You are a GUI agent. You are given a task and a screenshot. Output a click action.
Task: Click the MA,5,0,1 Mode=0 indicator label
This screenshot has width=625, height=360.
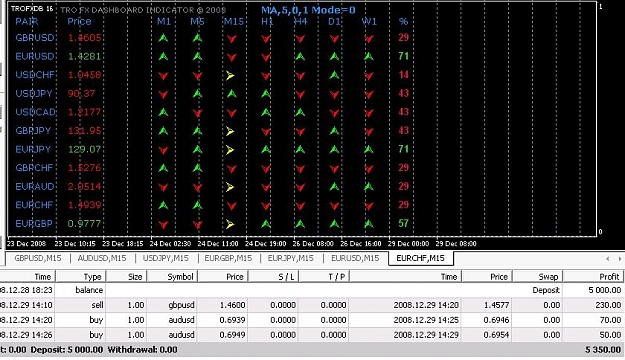point(308,10)
